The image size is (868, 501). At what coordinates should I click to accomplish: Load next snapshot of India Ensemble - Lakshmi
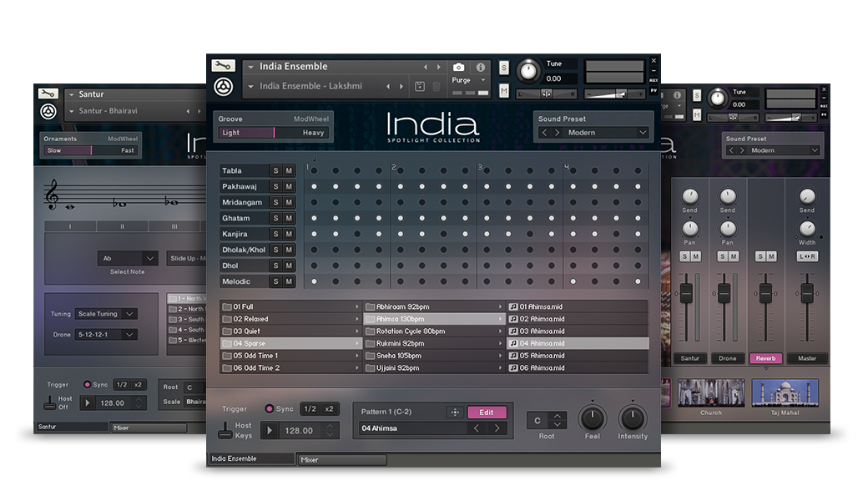point(401,86)
